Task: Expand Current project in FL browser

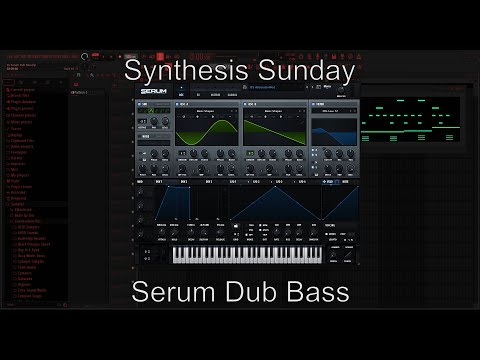Action: click(x=21, y=90)
